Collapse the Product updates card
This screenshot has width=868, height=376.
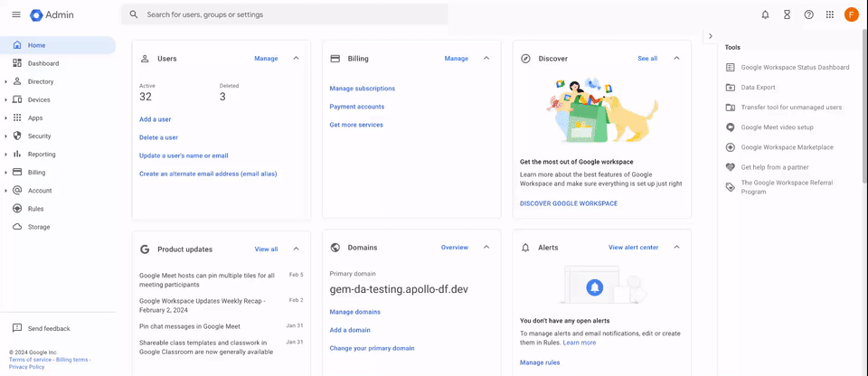(296, 249)
